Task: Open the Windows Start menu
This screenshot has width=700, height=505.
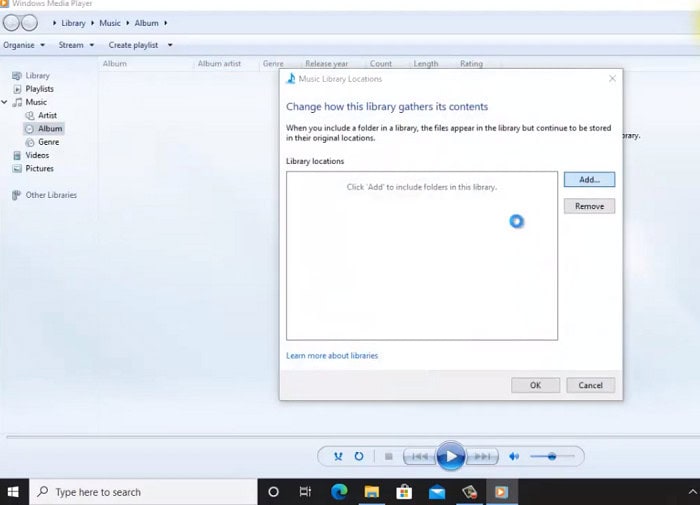Action: pyautogui.click(x=13, y=492)
